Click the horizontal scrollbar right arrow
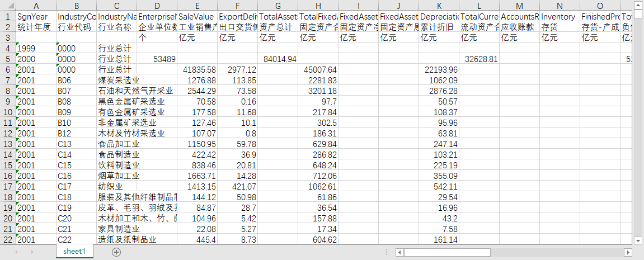This screenshot has width=644, height=260. point(628,252)
